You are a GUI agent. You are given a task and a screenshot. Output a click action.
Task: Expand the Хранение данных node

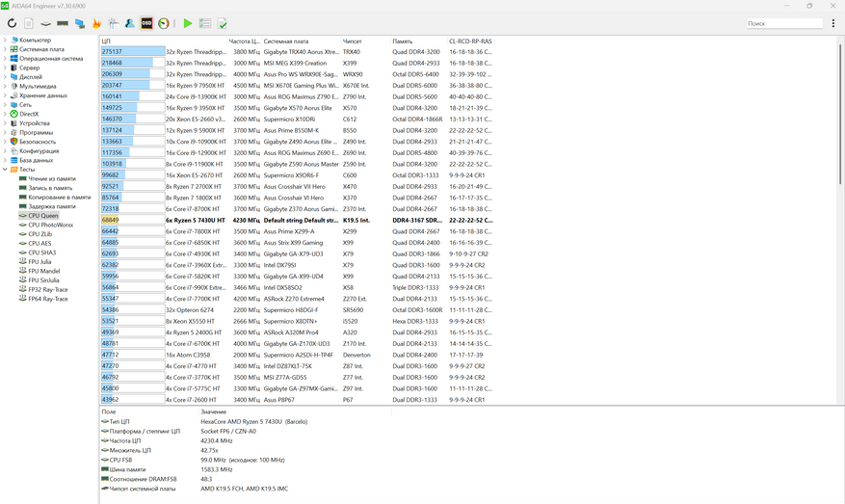5,95
